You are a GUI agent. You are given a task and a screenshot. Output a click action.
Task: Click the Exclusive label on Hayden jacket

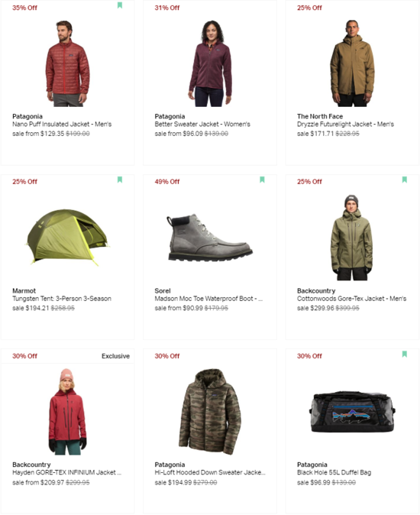click(x=115, y=356)
